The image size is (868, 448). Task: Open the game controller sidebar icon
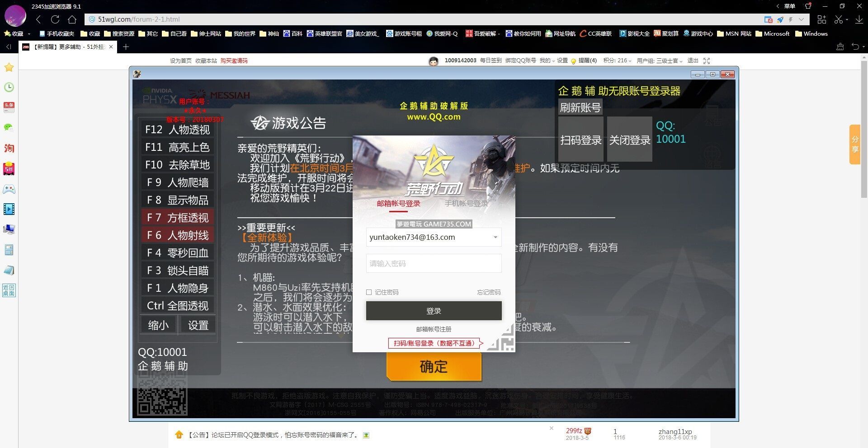(9, 189)
